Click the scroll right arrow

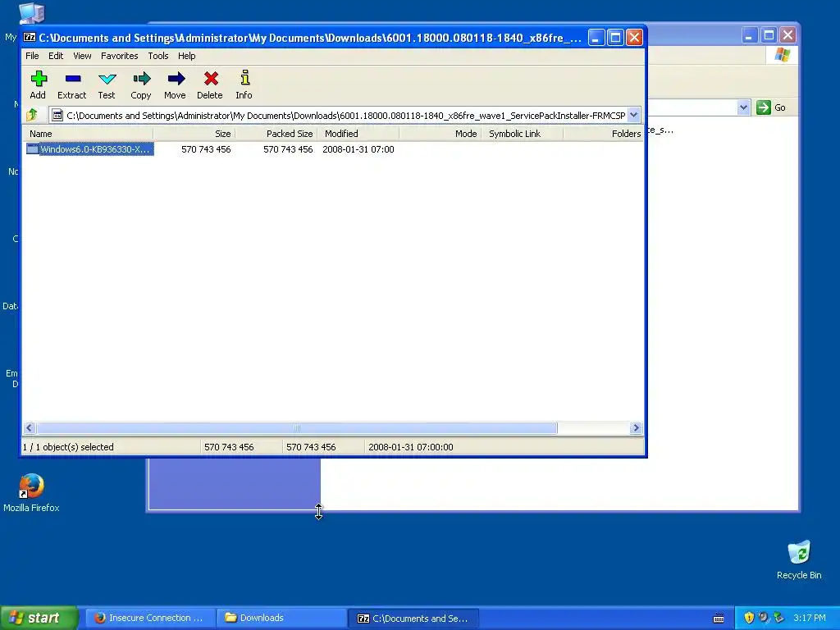pos(636,428)
